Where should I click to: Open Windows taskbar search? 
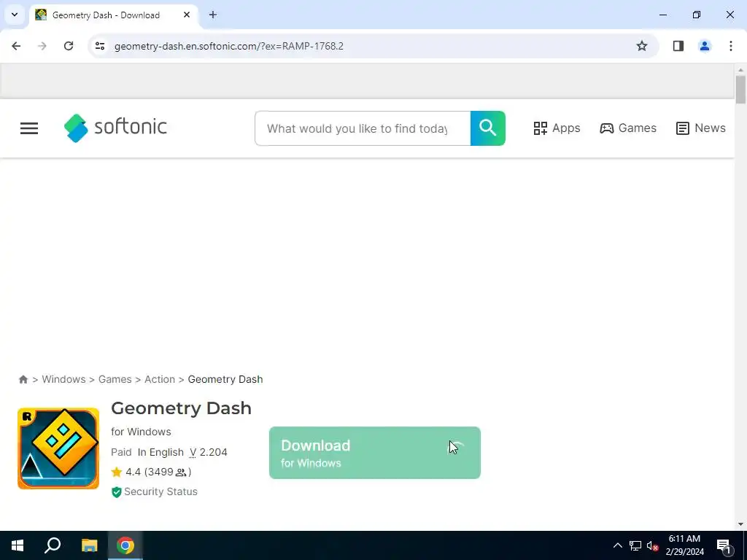coord(53,545)
